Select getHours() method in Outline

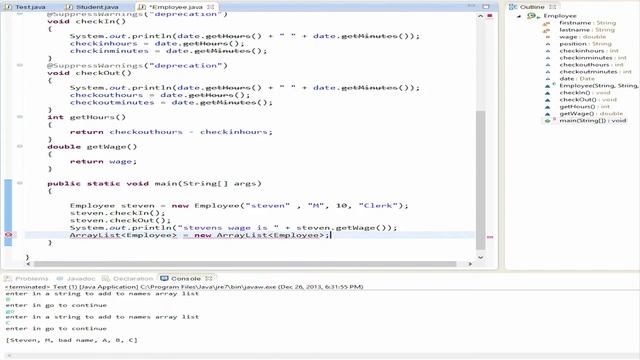584,106
